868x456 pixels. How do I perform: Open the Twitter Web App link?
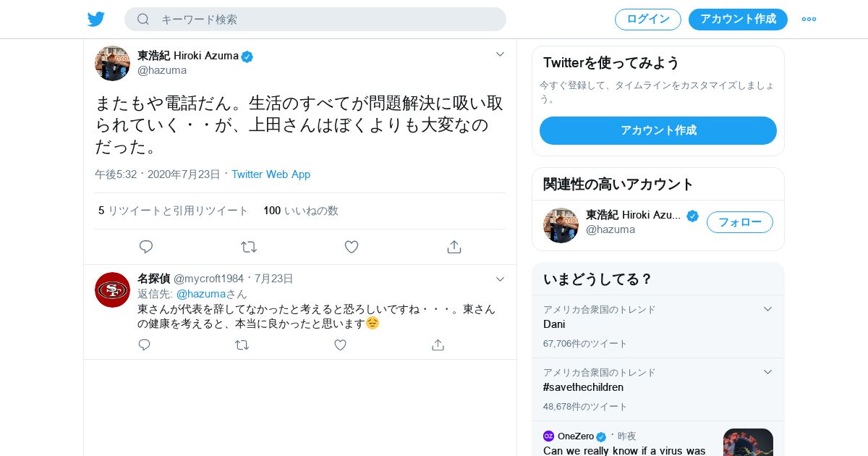(271, 174)
